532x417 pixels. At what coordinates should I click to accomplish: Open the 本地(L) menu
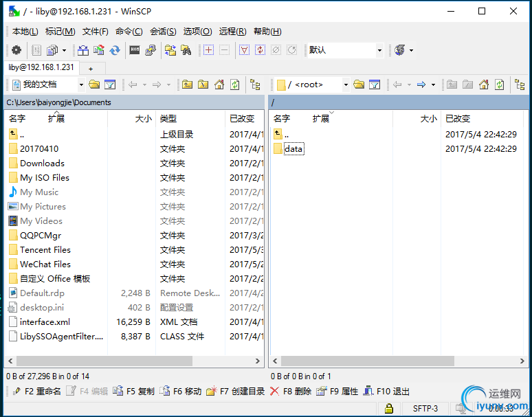click(x=25, y=32)
